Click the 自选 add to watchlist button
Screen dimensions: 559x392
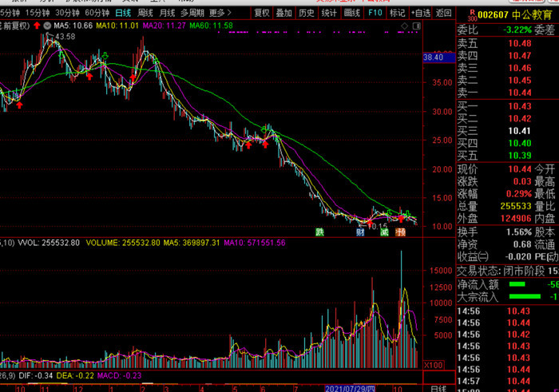(420, 13)
